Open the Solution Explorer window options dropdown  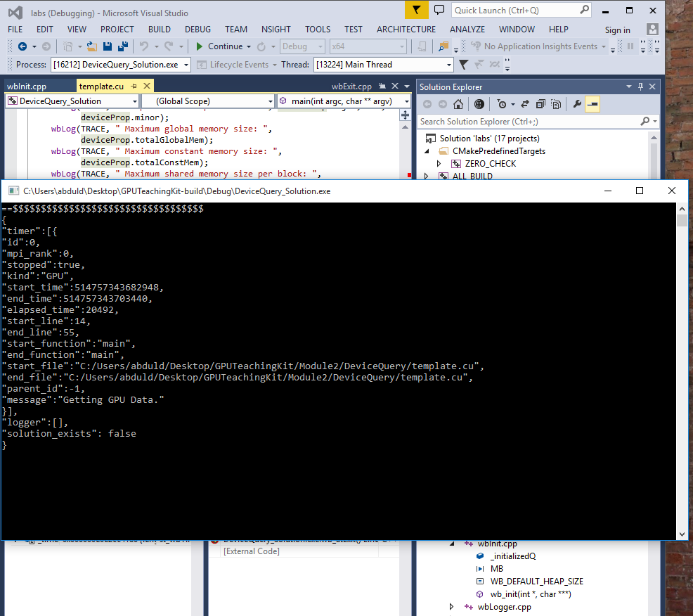[629, 86]
